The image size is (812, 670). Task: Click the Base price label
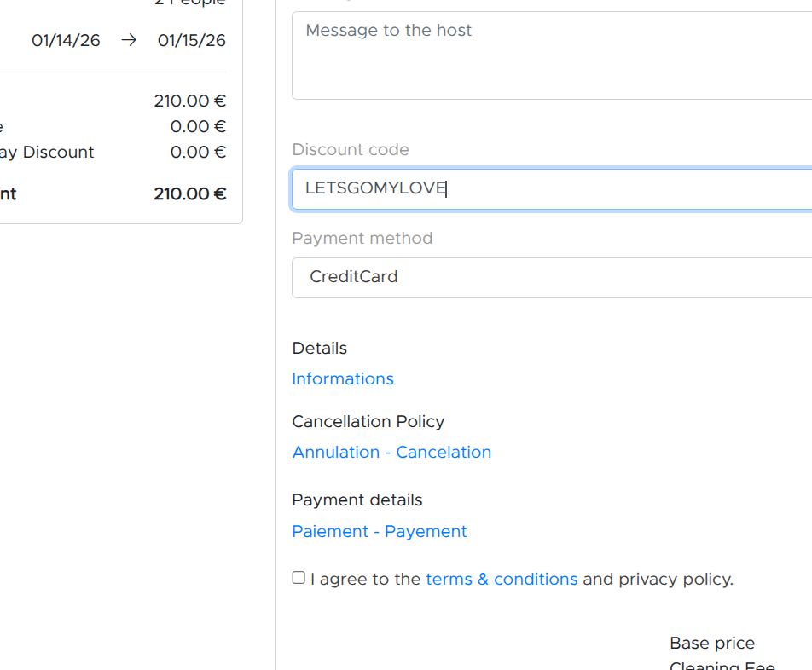tap(712, 643)
